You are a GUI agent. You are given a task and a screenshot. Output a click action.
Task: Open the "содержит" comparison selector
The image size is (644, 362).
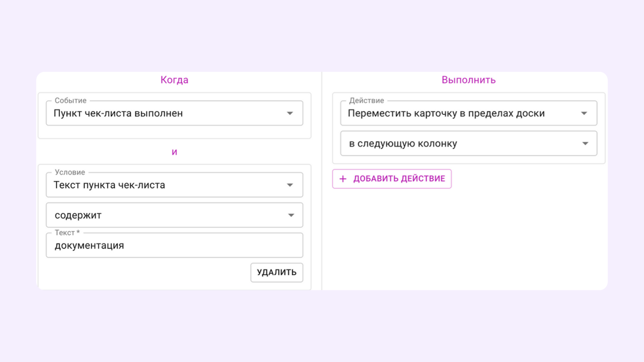174,215
